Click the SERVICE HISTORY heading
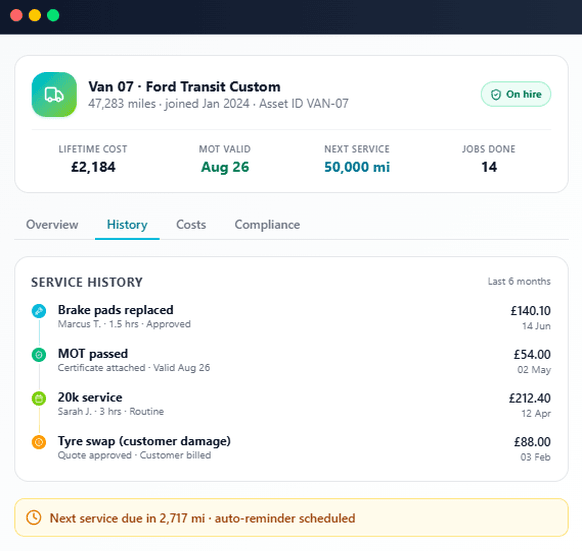The width and height of the screenshot is (582, 551). click(x=87, y=282)
